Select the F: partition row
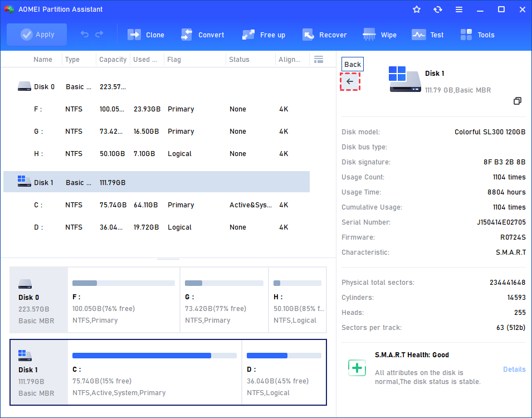 pos(157,109)
